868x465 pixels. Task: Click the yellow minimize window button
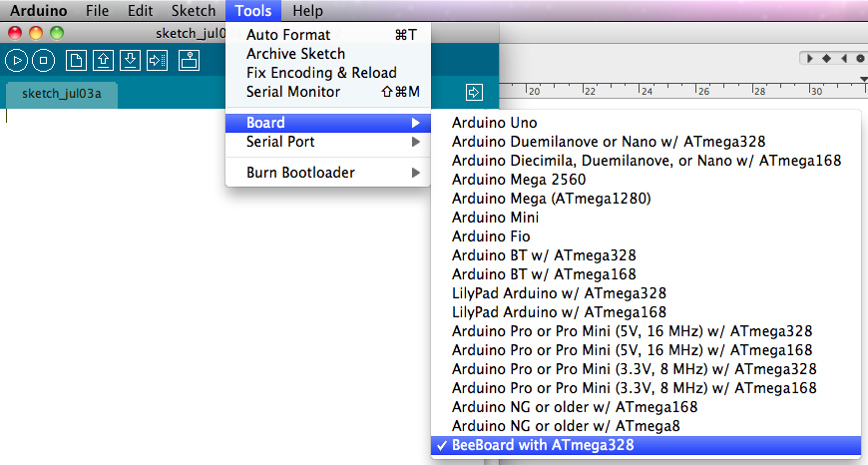click(x=36, y=33)
